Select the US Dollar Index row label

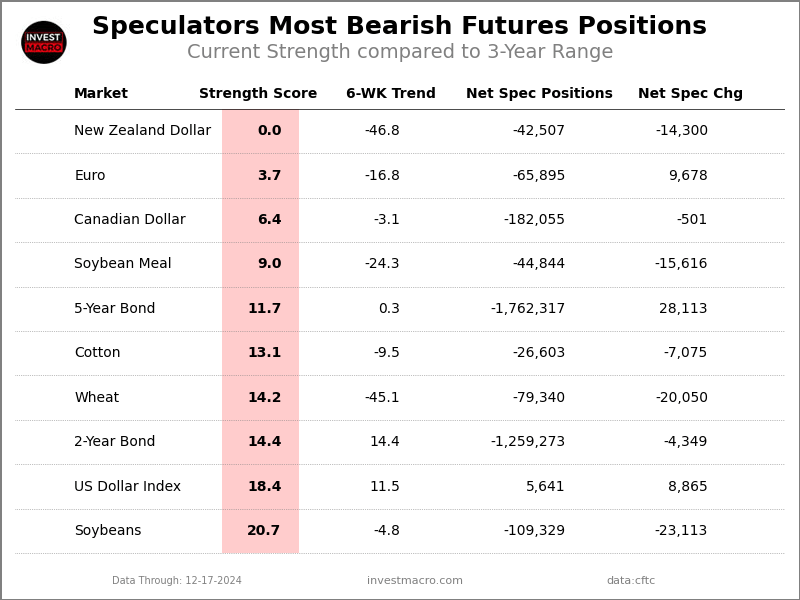(128, 487)
